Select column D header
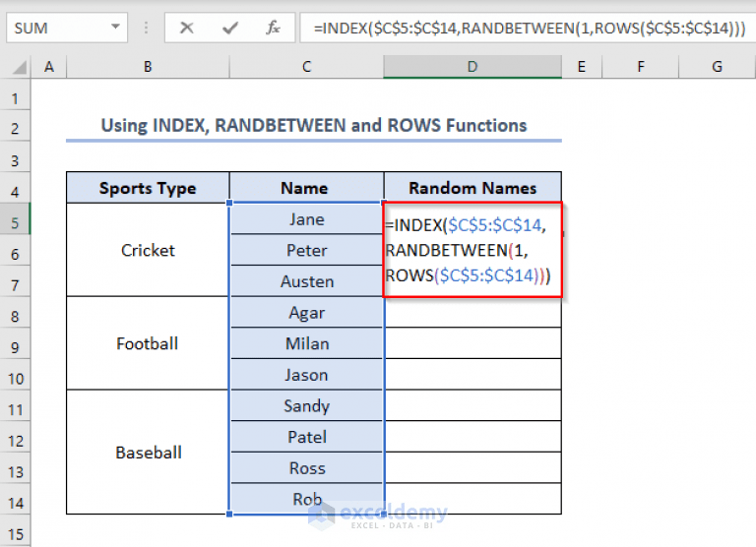This screenshot has height=547, width=756. click(x=472, y=67)
